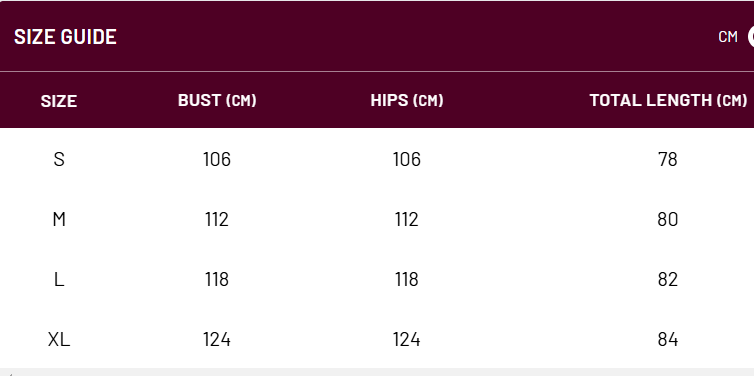Click bust value 106 for size S
Viewport: 754px width, 376px height.
217,159
